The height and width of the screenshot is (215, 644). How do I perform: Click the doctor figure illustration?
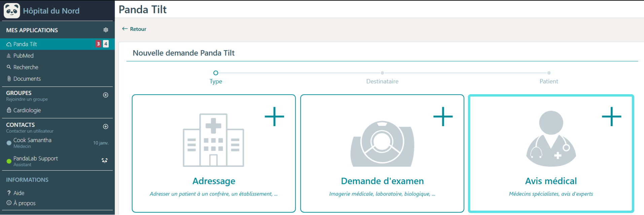point(551,139)
